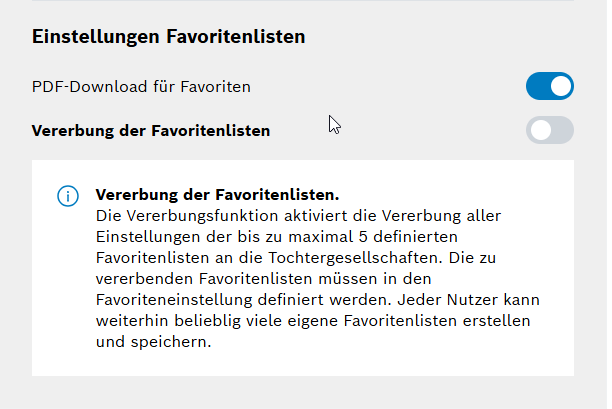Click the white knob of the PDF-Download switch
Image resolution: width=612 pixels, height=409 pixels.
(561, 86)
